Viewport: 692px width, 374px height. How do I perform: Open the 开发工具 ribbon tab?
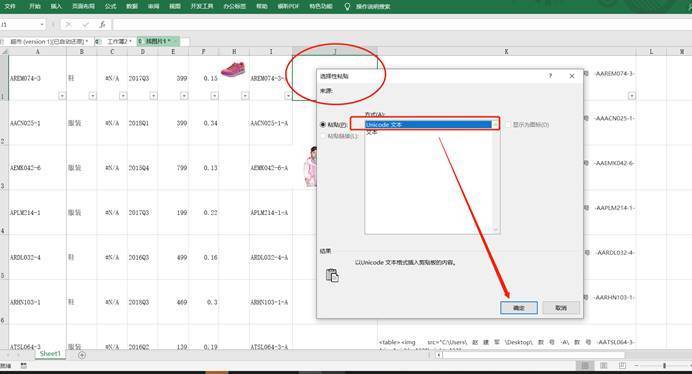(202, 6)
